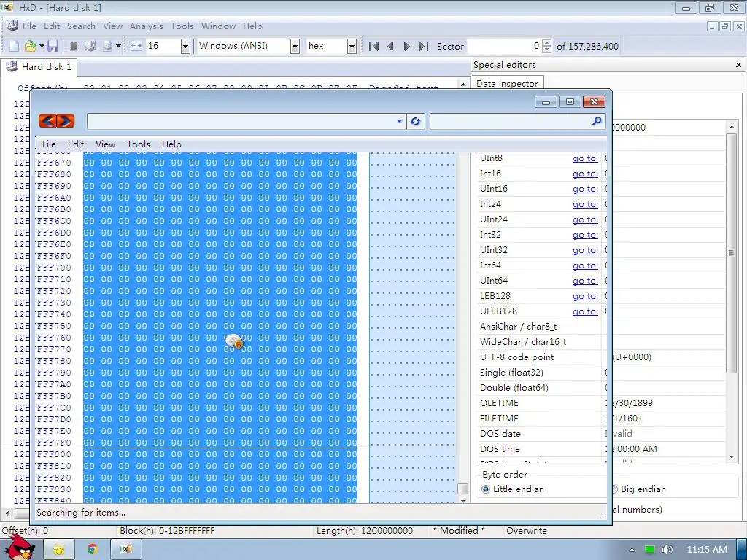747x560 pixels.
Task: Click hex view vertical scrollbar thumb
Action: pyautogui.click(x=462, y=489)
